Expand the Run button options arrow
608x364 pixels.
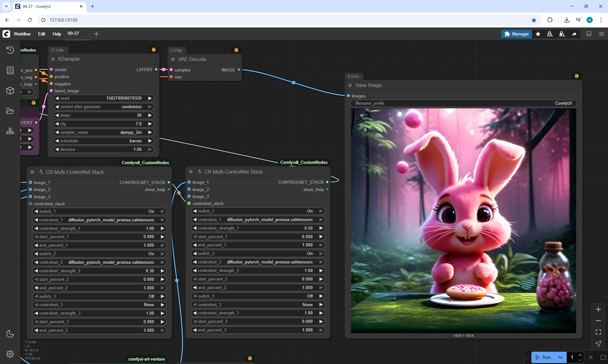[x=560, y=357]
